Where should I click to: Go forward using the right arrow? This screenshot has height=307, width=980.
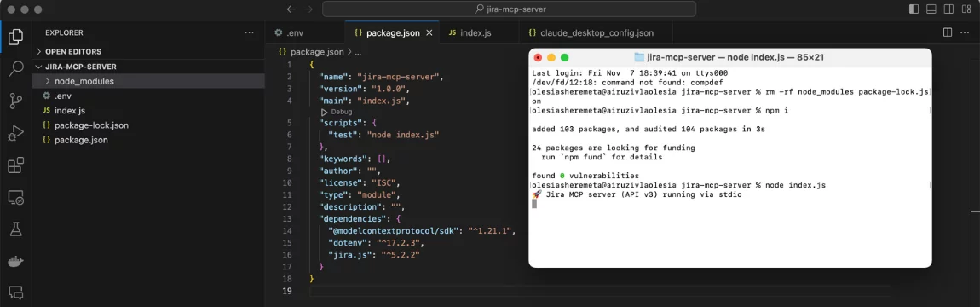pos(308,9)
